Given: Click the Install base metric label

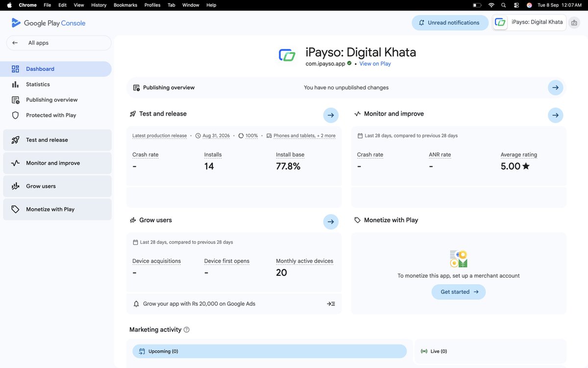Looking at the screenshot, I should 290,155.
